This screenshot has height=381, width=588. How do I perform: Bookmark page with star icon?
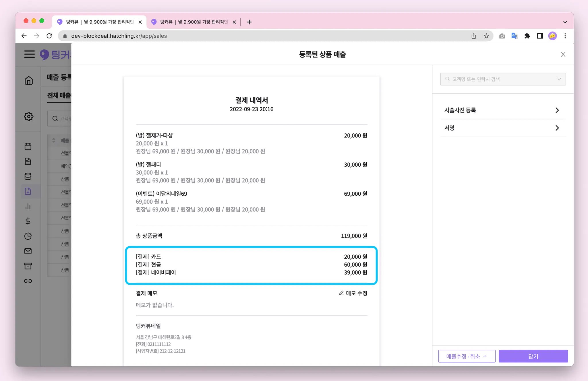pyautogui.click(x=486, y=36)
